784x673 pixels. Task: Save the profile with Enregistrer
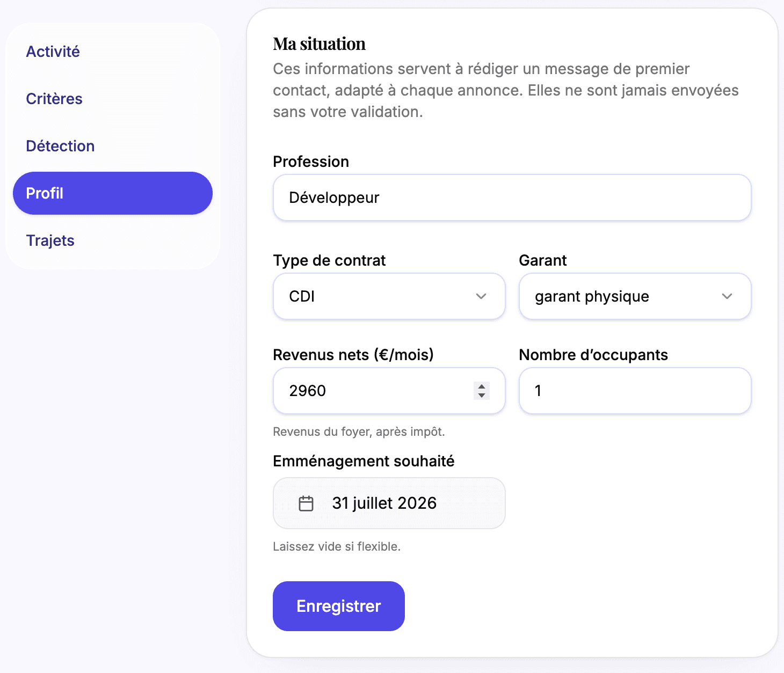tap(339, 606)
